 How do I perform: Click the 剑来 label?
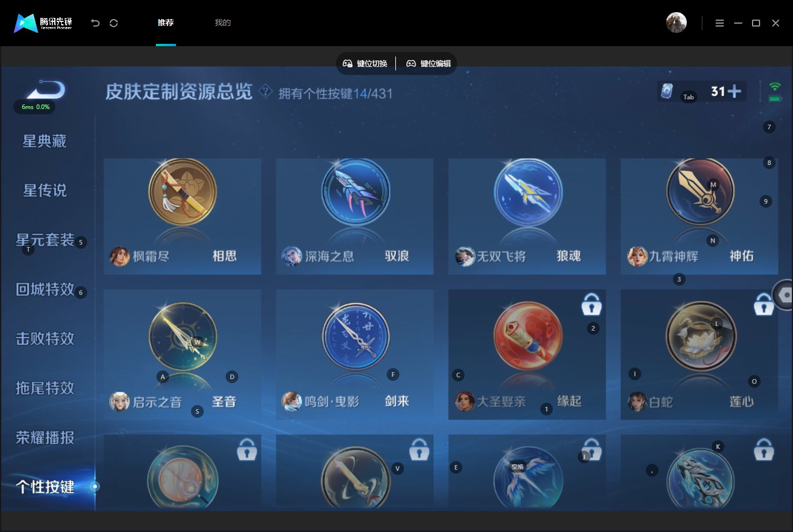pyautogui.click(x=397, y=402)
